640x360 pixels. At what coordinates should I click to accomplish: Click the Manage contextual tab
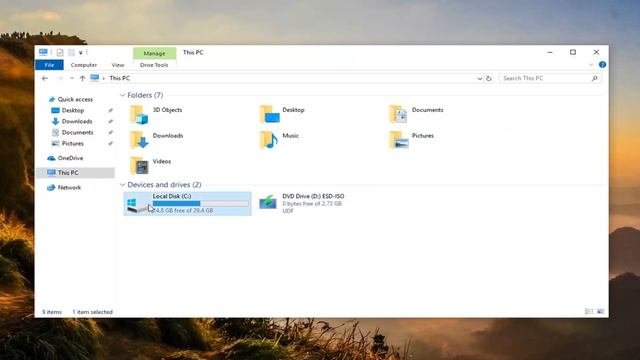pos(154,53)
